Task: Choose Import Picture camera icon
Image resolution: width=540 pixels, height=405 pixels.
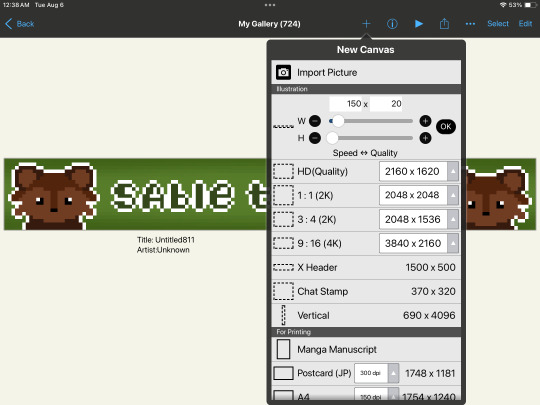Action: click(x=283, y=72)
